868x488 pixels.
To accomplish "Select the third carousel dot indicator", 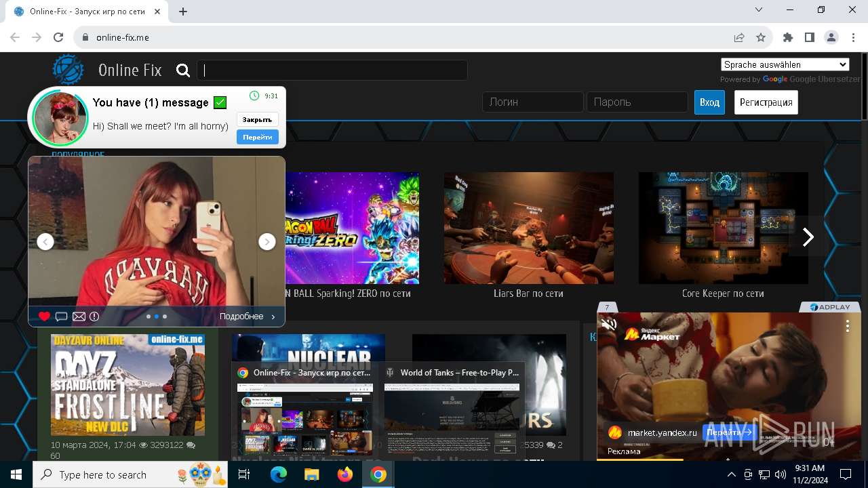I will 165,317.
